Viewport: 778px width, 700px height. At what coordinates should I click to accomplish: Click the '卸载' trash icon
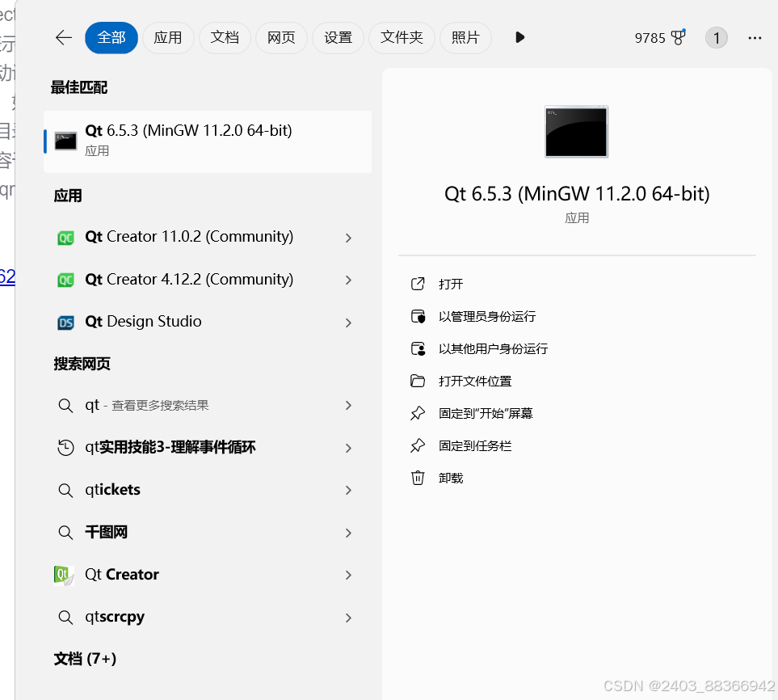pyautogui.click(x=418, y=478)
